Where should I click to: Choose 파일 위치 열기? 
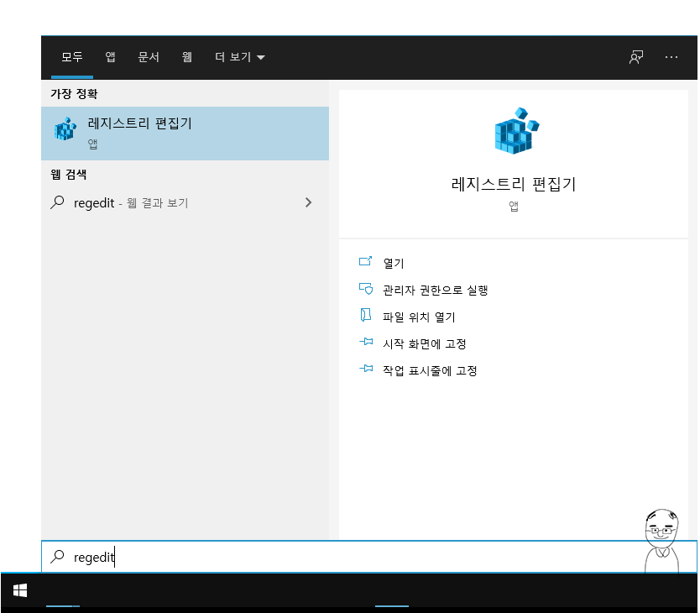tap(419, 317)
